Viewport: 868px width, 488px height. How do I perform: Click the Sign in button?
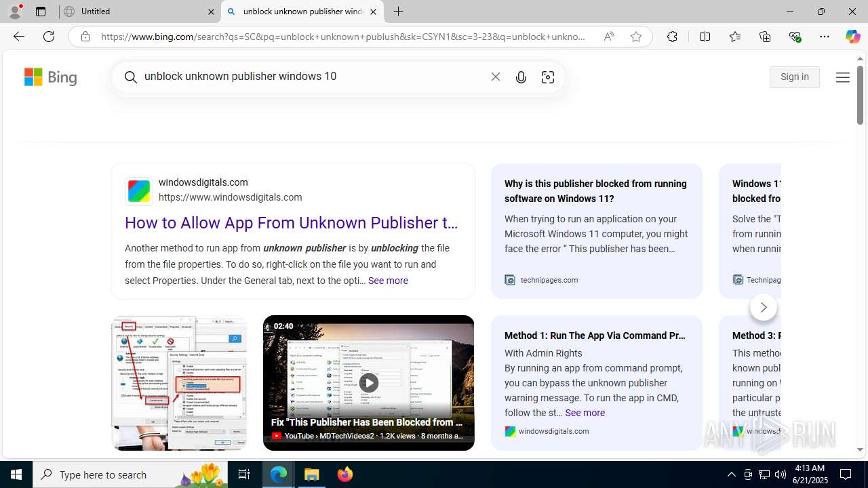(x=794, y=77)
